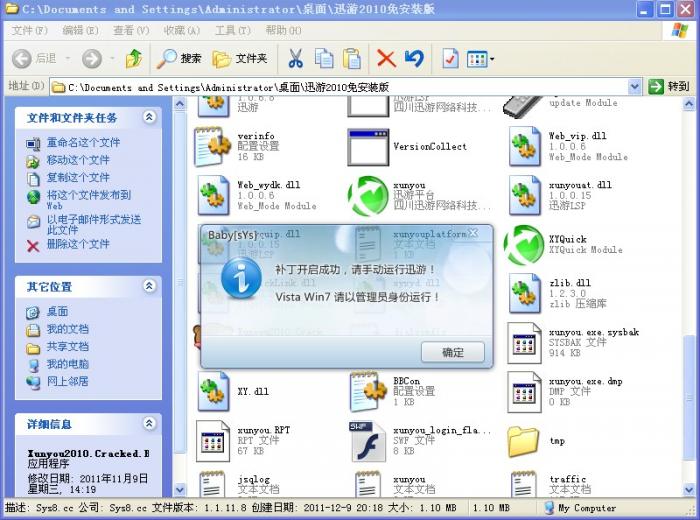Click the Go (转到) button
The image size is (700, 520).
pos(669,87)
